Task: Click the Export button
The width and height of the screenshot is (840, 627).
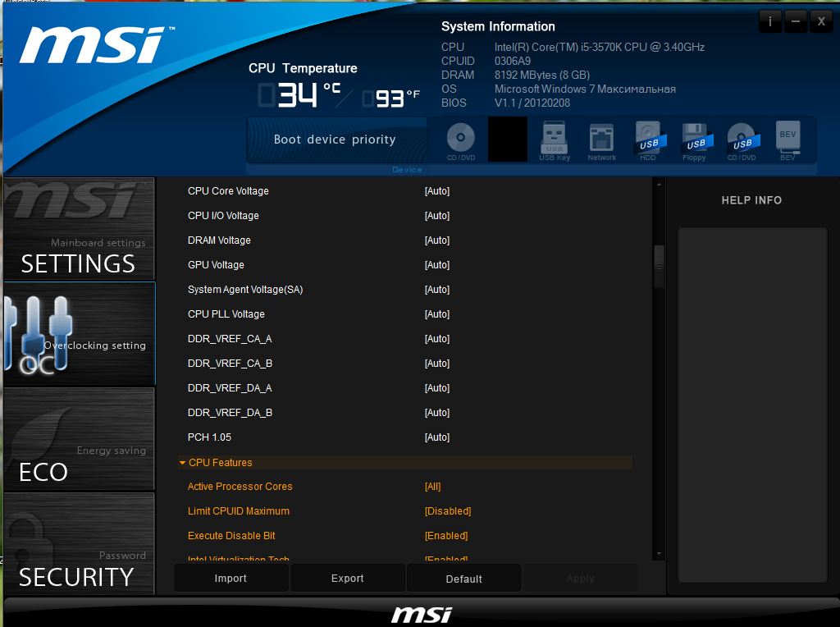Action: (x=348, y=579)
